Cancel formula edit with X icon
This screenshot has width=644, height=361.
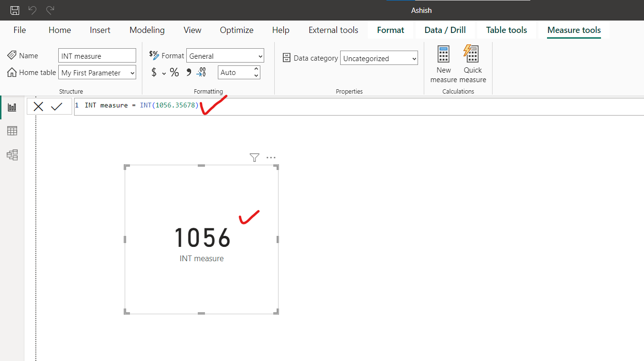[x=39, y=106]
